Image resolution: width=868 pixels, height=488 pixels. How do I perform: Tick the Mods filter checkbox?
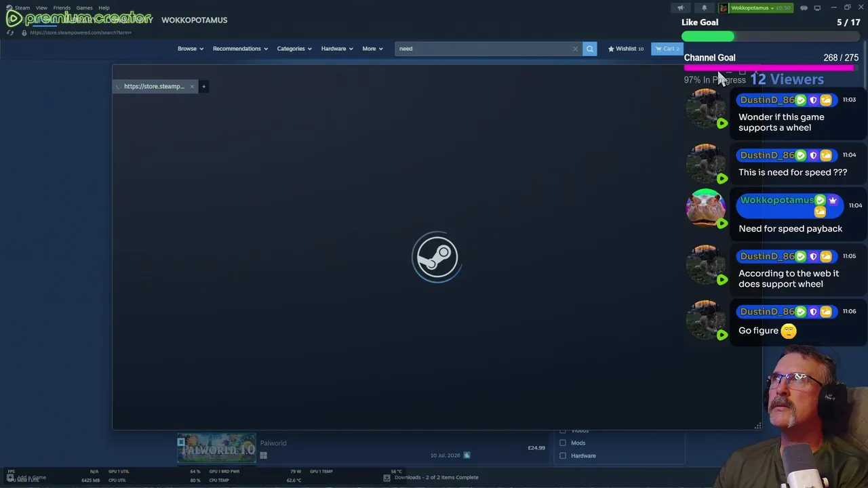click(x=563, y=443)
